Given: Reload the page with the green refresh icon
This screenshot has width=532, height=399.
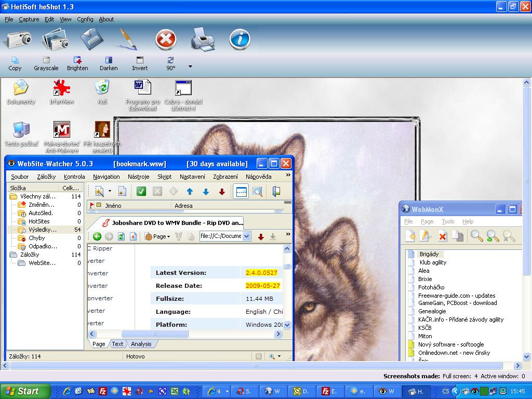Looking at the screenshot, I should [x=121, y=236].
